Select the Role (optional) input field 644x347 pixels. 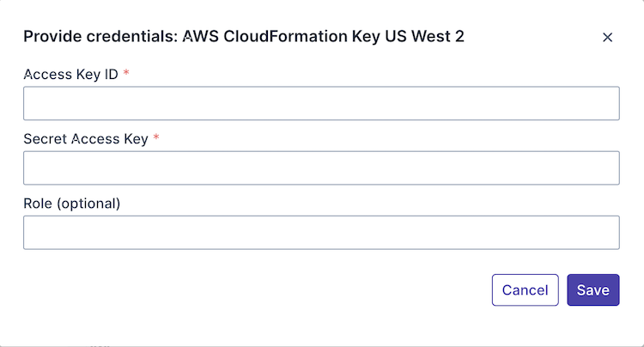coord(321,233)
